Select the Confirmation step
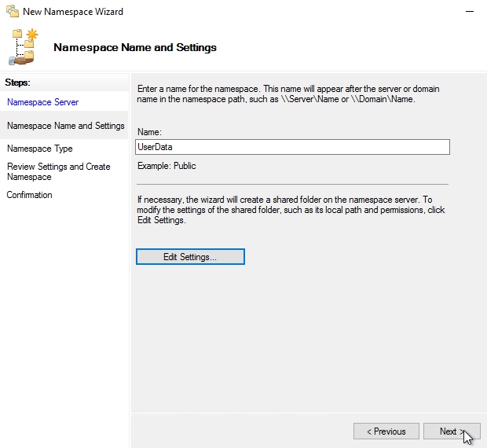Image resolution: width=487 pixels, height=448 pixels. coord(29,195)
